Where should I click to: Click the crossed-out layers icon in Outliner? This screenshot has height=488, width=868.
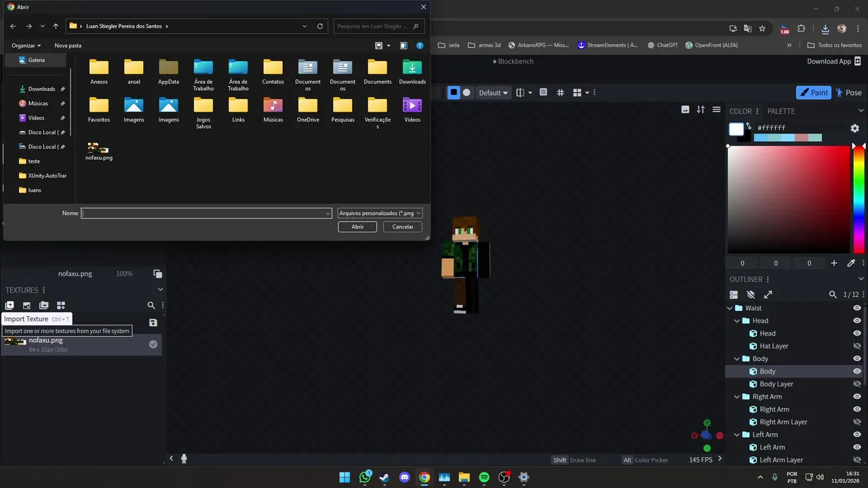click(751, 295)
